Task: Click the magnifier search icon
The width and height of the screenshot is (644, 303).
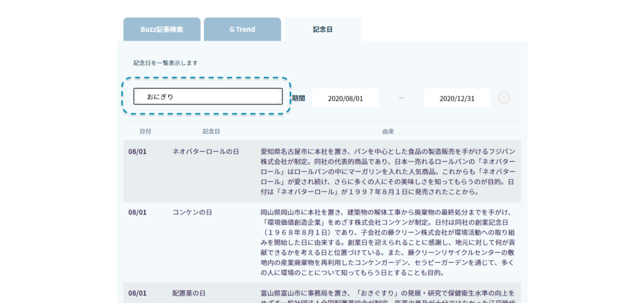Action: [504, 98]
